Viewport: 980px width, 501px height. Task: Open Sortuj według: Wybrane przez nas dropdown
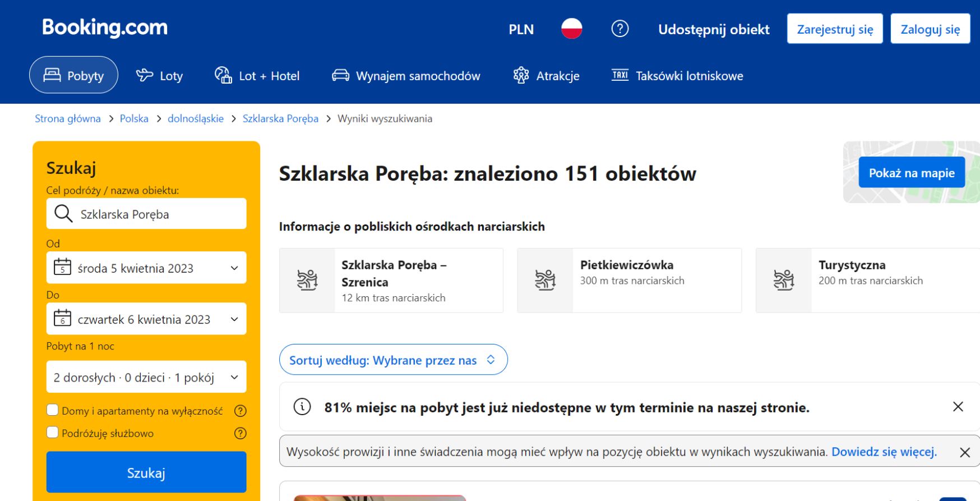click(394, 360)
